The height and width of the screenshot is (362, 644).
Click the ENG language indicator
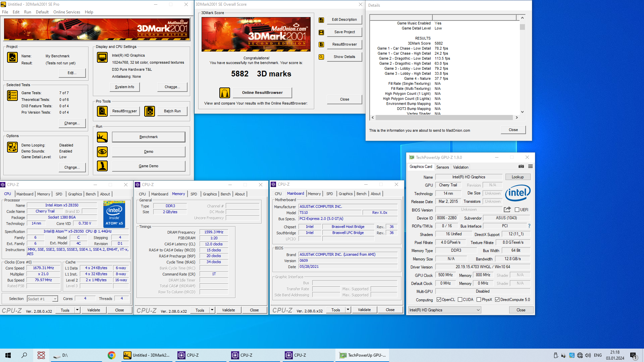pos(598,355)
